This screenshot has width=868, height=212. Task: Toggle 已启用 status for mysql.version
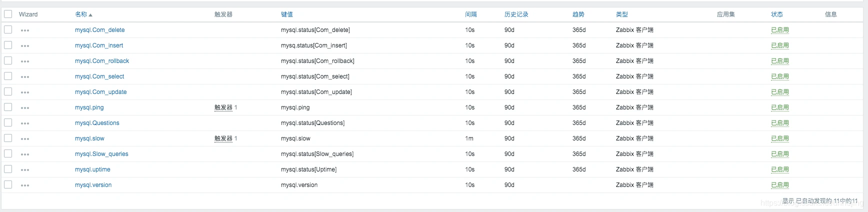pyautogui.click(x=780, y=185)
